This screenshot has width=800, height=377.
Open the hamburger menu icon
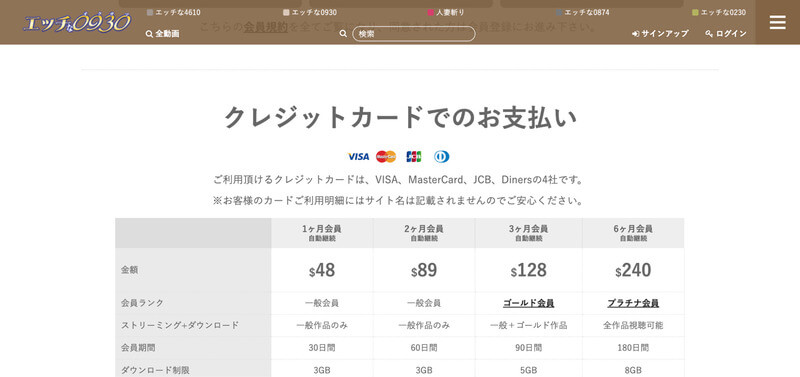(777, 22)
